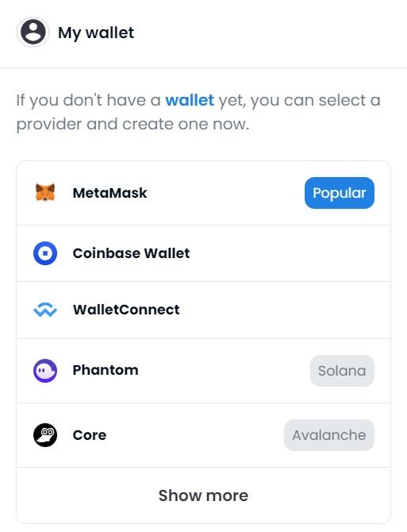407x532 pixels.
Task: Click the WalletConnect name text
Action: [126, 310]
